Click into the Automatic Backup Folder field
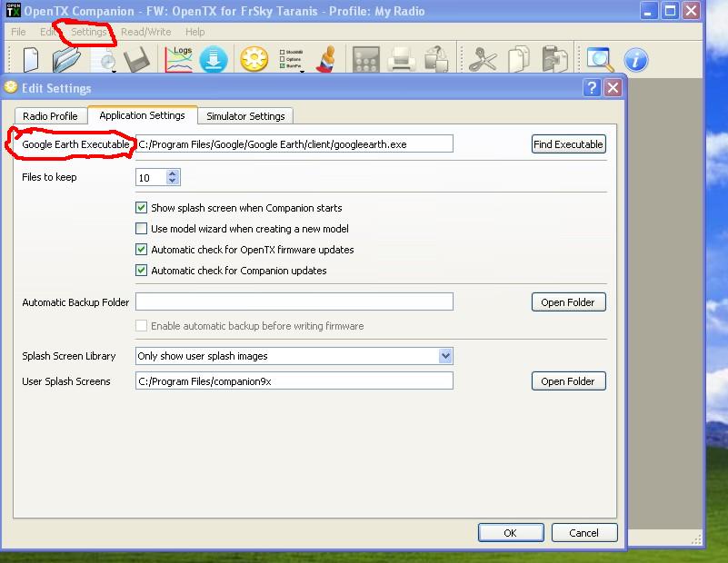Screen dimensions: 728x563 tap(294, 302)
